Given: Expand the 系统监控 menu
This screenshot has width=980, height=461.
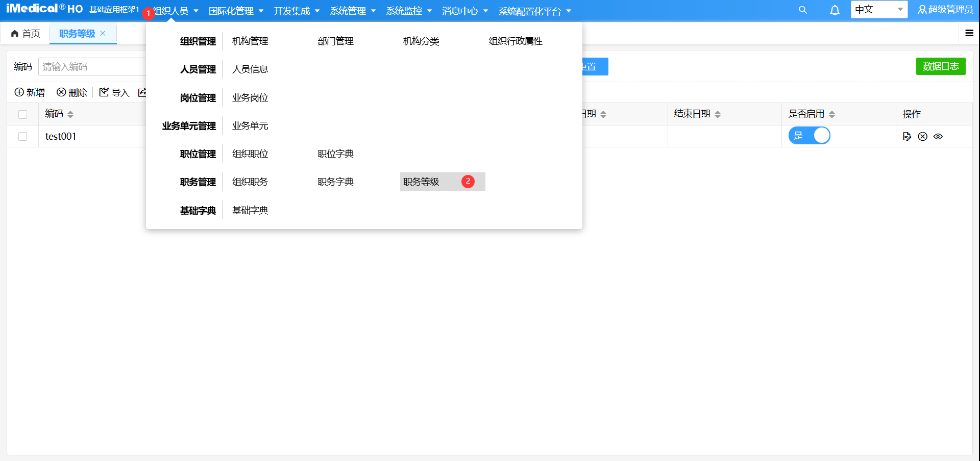Looking at the screenshot, I should click(x=409, y=11).
